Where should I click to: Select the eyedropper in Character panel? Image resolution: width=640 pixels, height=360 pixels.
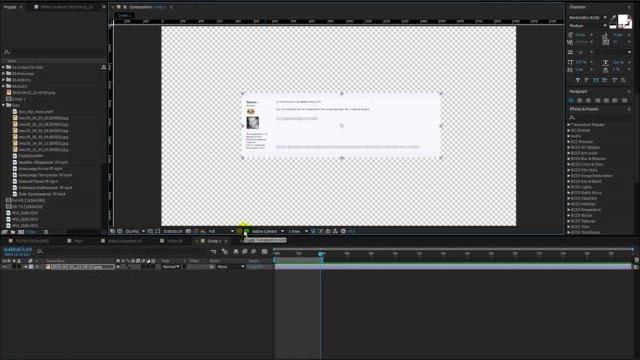613,18
